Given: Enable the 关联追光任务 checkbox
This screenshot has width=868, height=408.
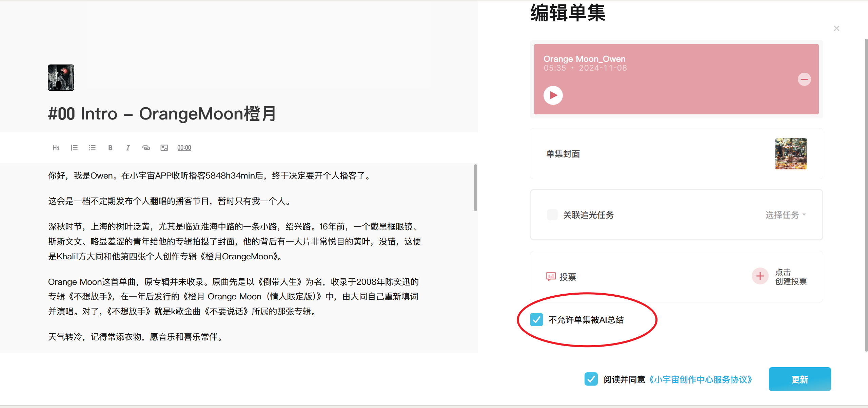Looking at the screenshot, I should tap(552, 215).
